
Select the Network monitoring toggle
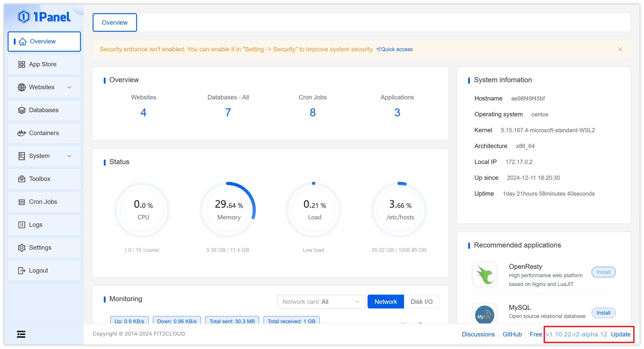385,302
